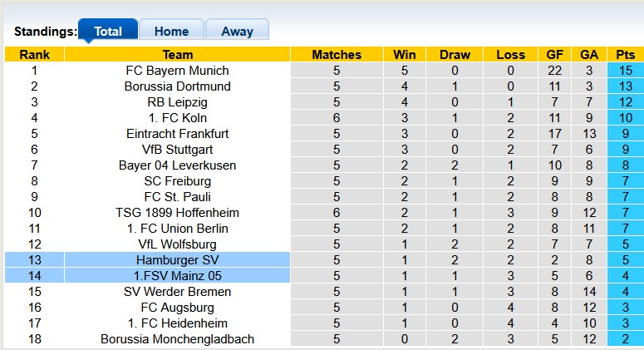The width and height of the screenshot is (644, 350).
Task: Click Eintracht Frankfurt in the table
Action: [178, 134]
